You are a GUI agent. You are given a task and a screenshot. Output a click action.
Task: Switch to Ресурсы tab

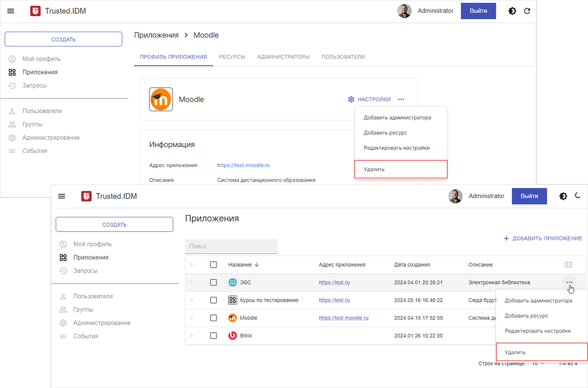coord(232,57)
